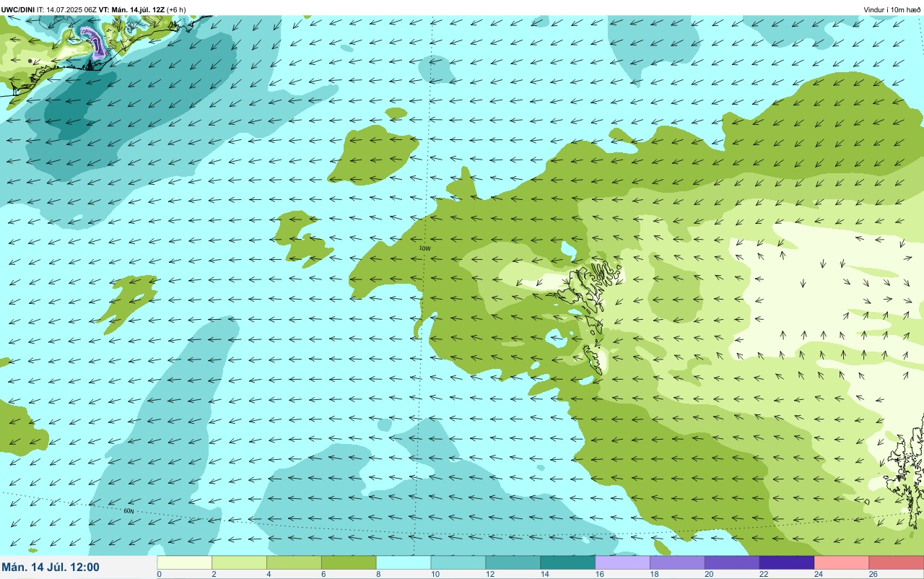924x579 pixels.
Task: Click the 22–24 dark indigo legend swatch
Action: point(788,562)
